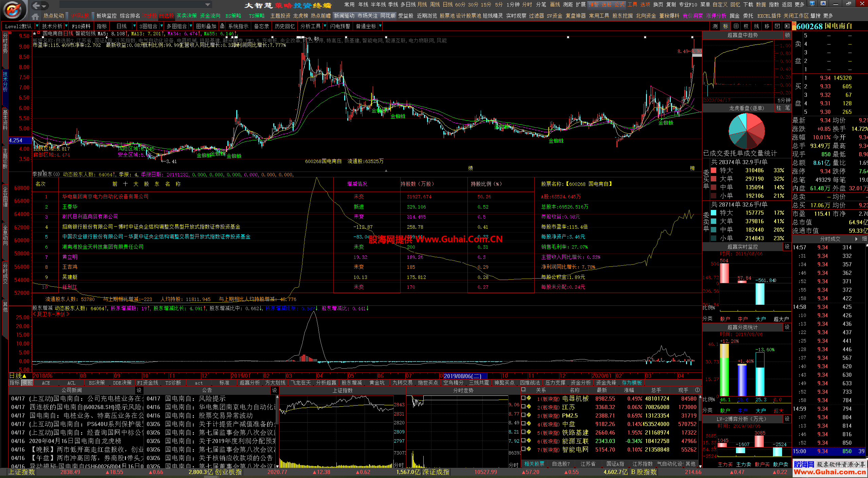
Task: Click yellow diamond icon beside 电器机械
Action: (529, 398)
